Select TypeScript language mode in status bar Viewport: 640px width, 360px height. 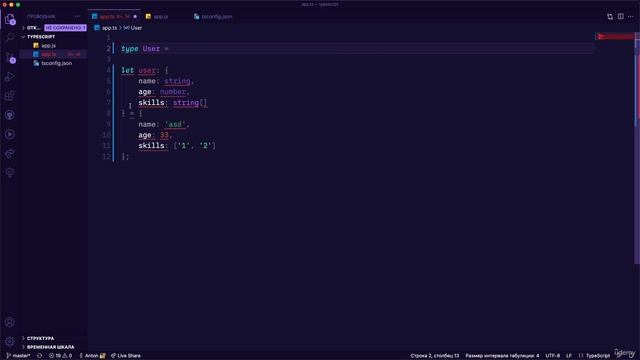(598, 356)
